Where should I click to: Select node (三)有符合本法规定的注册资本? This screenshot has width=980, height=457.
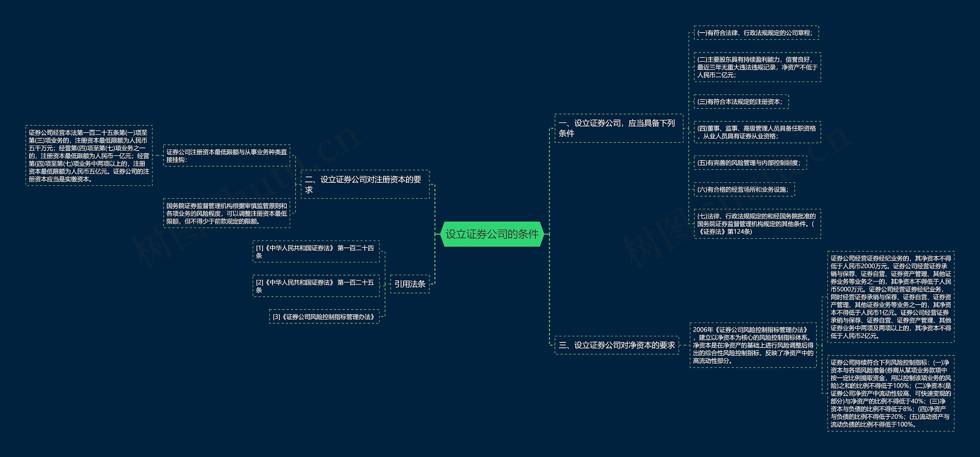tap(741, 102)
